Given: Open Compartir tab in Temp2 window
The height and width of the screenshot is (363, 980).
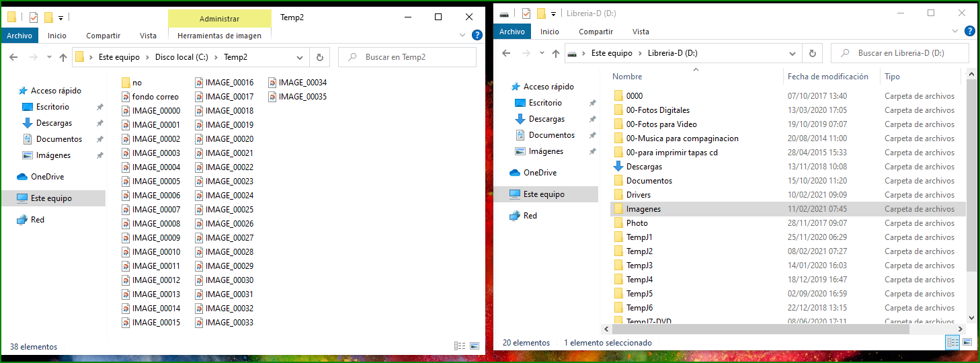Looking at the screenshot, I should (104, 36).
